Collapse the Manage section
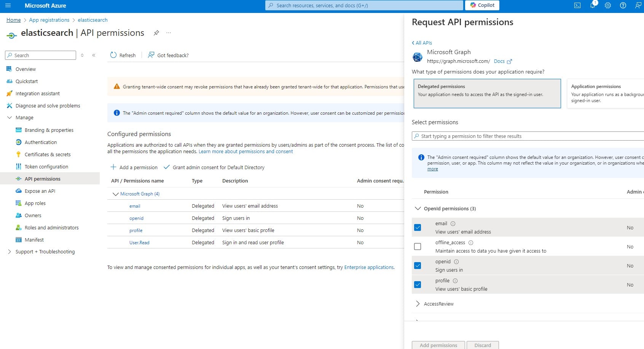This screenshot has height=349, width=644. (10, 117)
